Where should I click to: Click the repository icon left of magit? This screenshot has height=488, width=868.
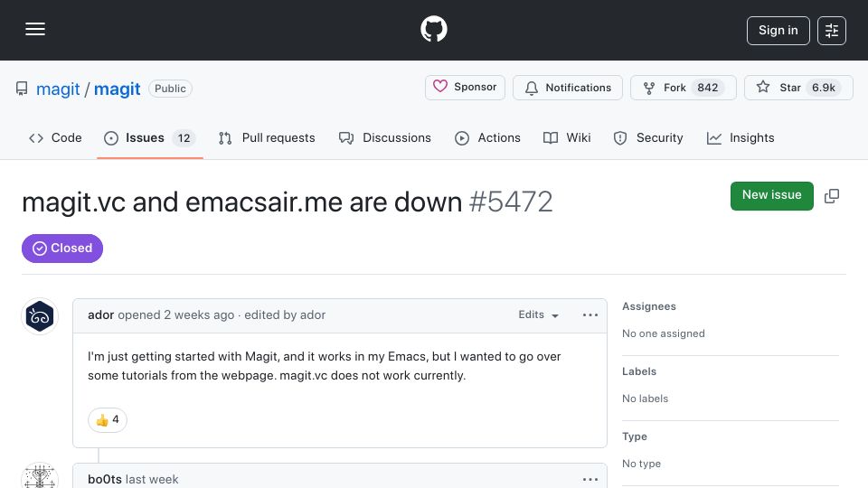point(22,89)
